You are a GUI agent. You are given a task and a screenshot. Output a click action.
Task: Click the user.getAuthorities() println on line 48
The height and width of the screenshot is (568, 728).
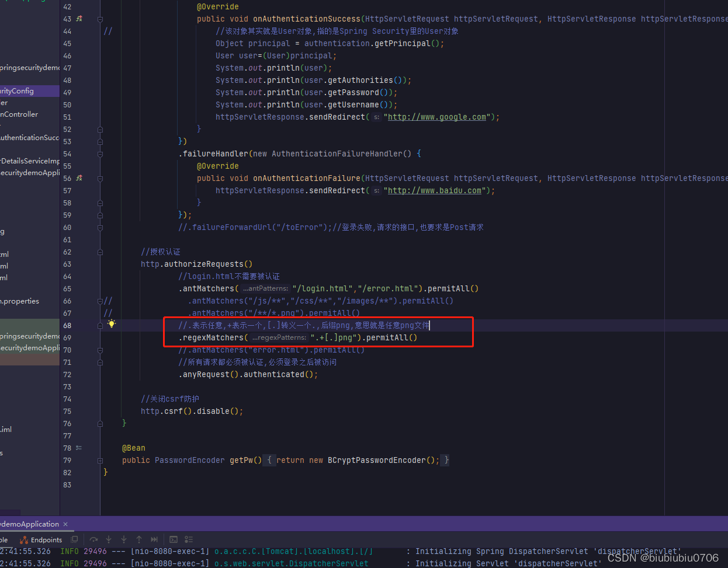click(x=313, y=80)
